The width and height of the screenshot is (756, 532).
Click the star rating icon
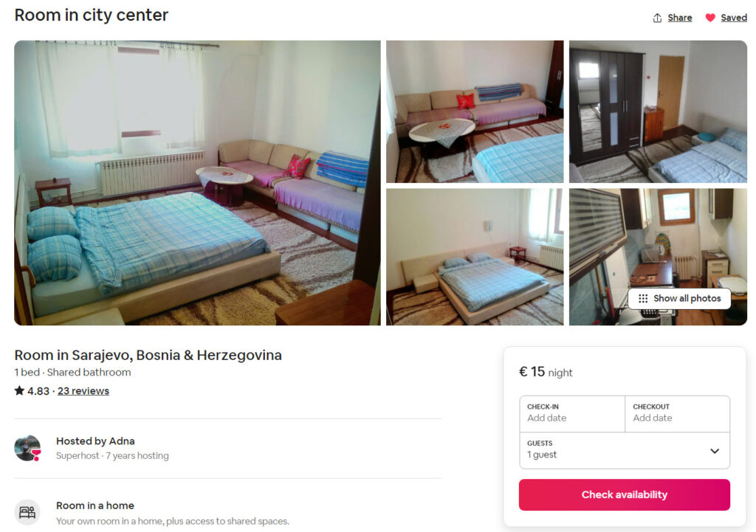coord(19,390)
